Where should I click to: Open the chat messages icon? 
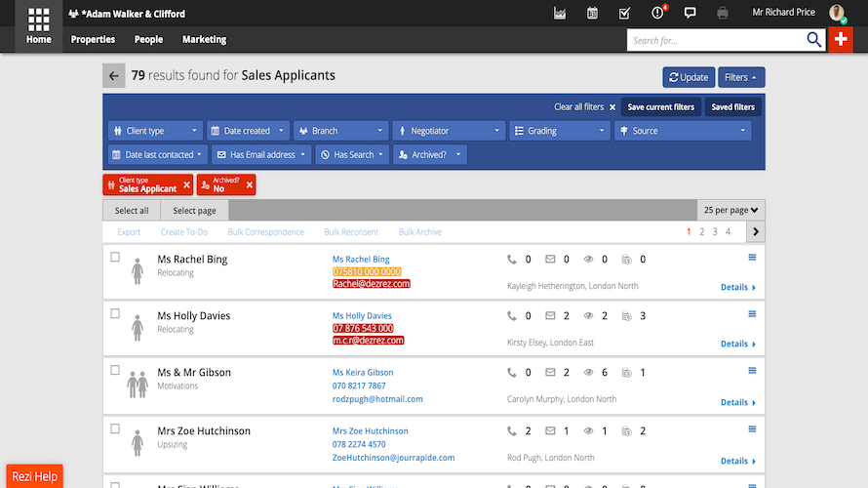click(690, 13)
